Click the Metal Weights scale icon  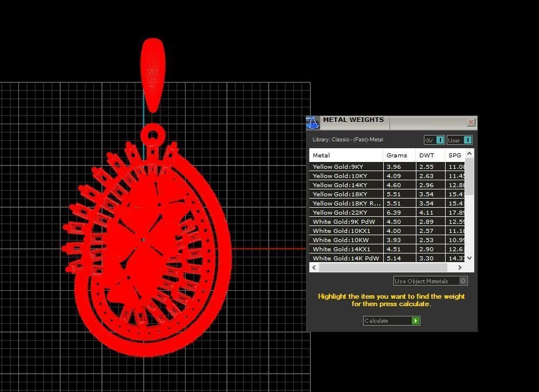[313, 122]
